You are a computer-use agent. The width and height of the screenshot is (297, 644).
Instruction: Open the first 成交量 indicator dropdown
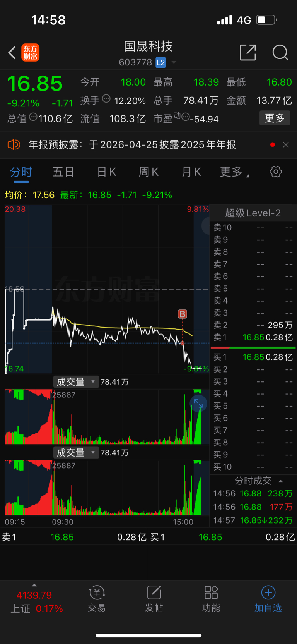[x=76, y=382]
